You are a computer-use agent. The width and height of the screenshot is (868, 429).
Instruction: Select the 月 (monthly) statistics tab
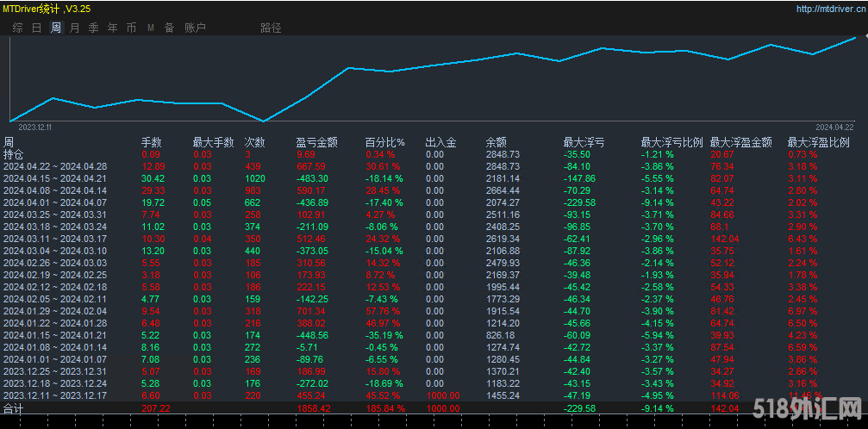pos(75,28)
